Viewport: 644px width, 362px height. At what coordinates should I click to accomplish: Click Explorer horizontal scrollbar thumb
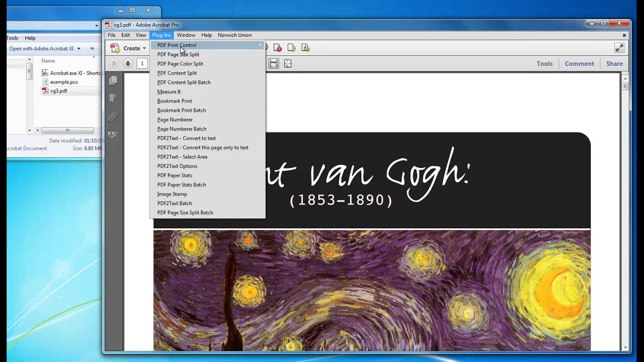point(68,130)
